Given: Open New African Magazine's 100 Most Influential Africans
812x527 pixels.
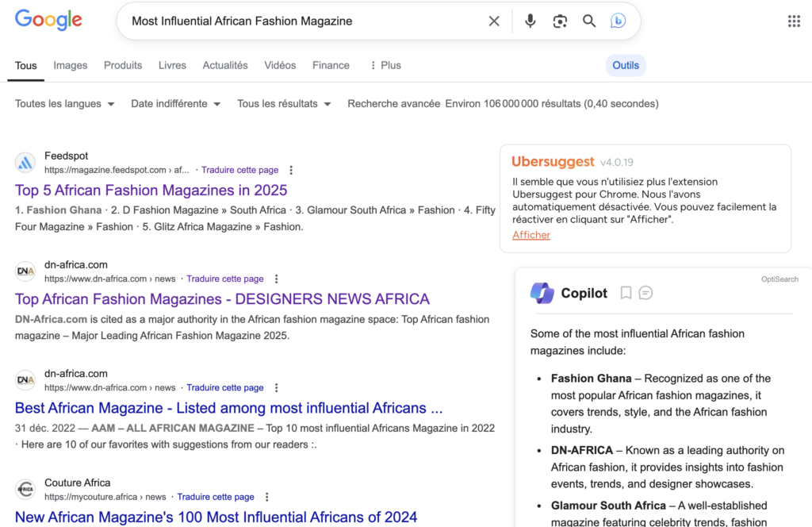Looking at the screenshot, I should click(216, 517).
